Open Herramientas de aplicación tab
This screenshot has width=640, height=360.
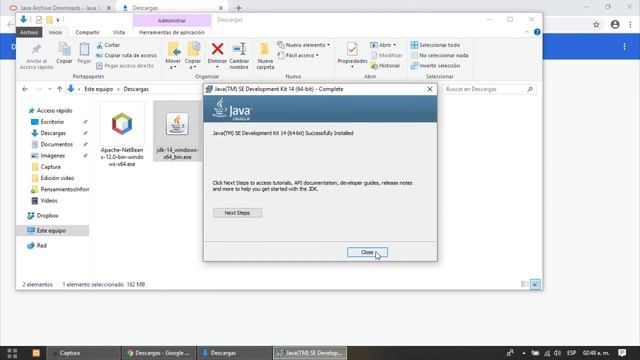coord(172,32)
